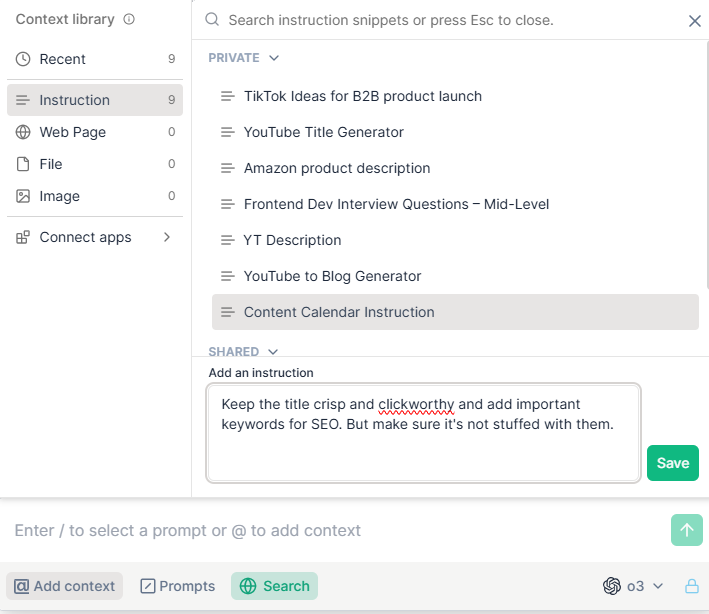
Task: Open the File category
Action: 95,164
